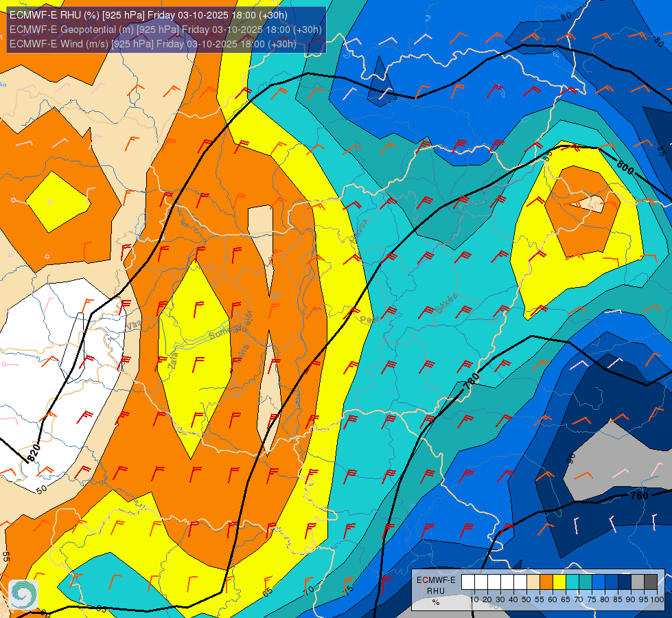
Task: Click the legend tick label 100
Action: pos(657,599)
